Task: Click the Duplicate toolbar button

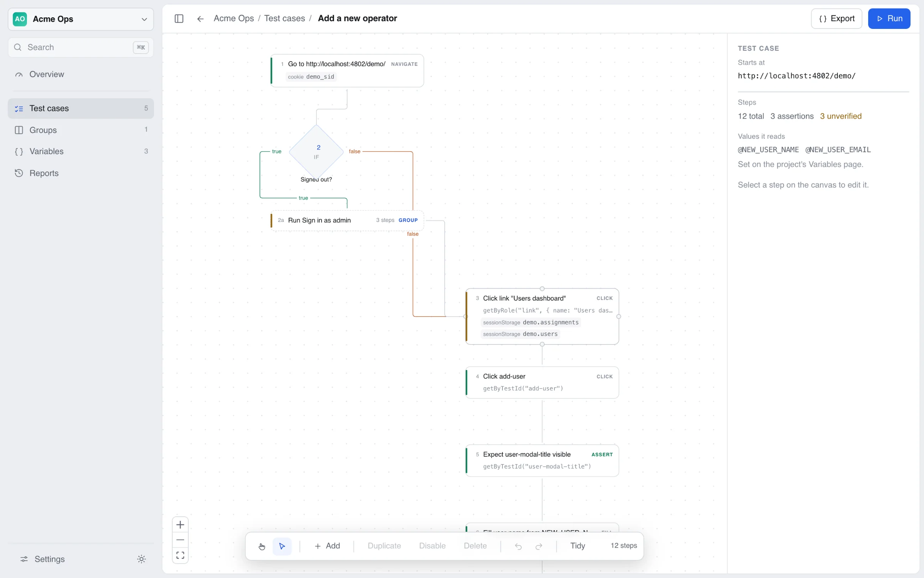Action: tap(384, 546)
